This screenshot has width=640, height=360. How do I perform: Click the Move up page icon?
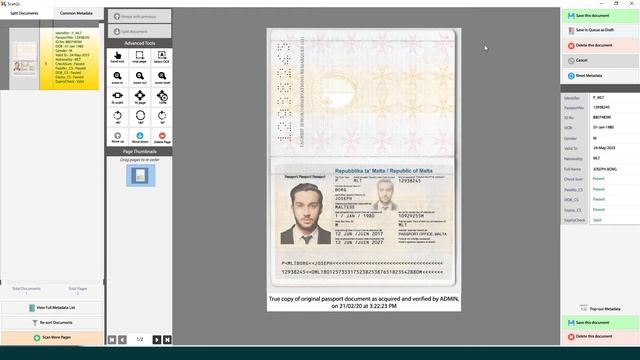point(117,137)
